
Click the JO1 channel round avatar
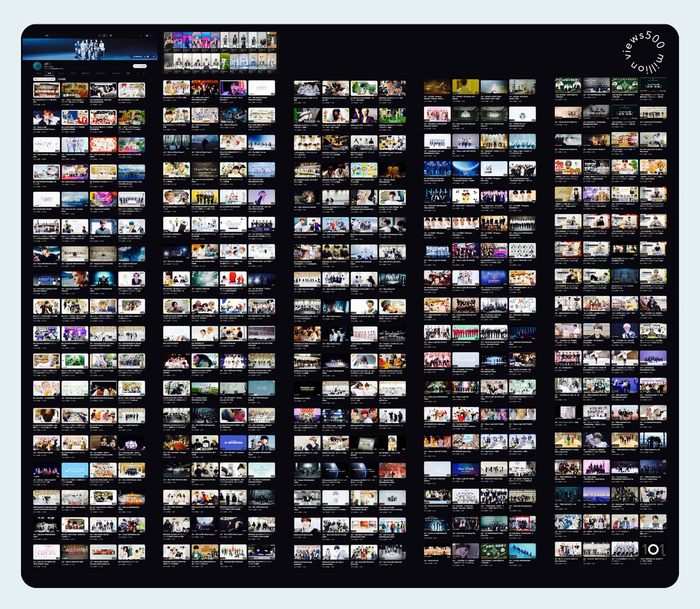coord(37,66)
